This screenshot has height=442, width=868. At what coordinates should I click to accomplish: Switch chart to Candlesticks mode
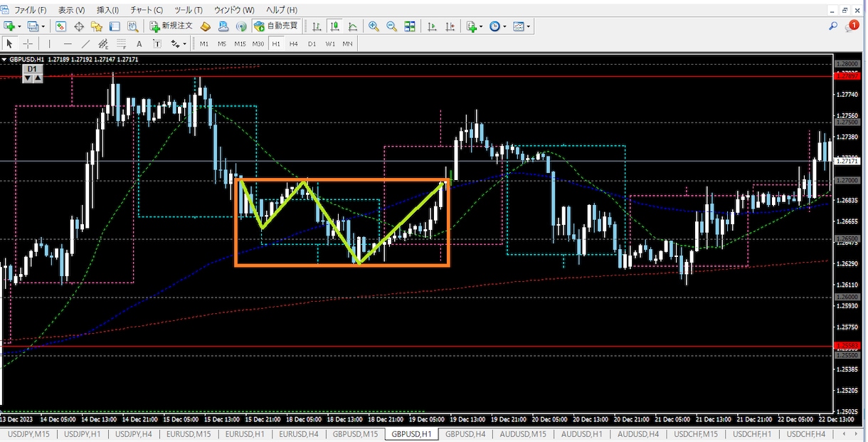[334, 26]
